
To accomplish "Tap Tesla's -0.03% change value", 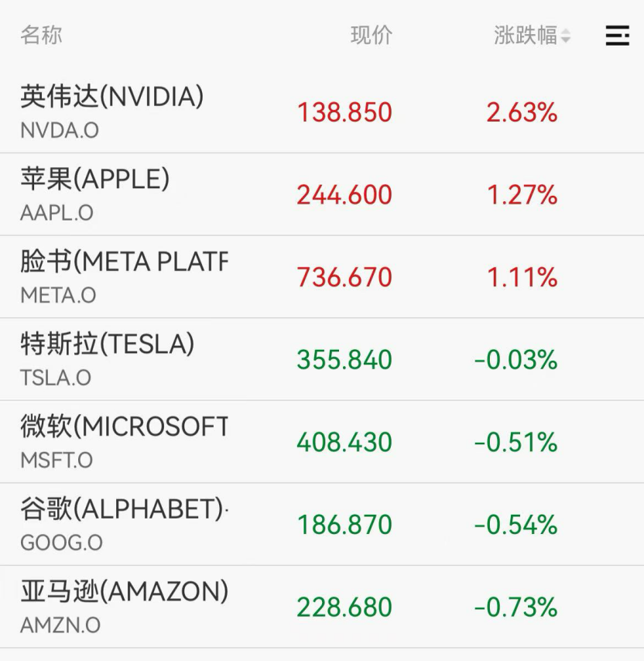I will point(516,360).
